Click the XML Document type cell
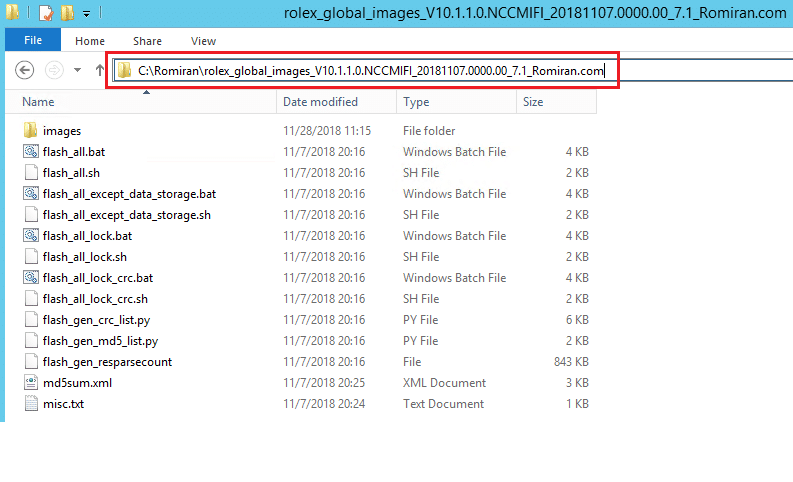This screenshot has width=793, height=482. click(444, 383)
